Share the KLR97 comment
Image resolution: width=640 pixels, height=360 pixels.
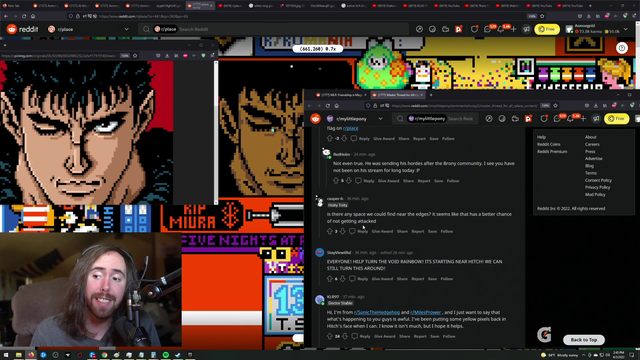[404, 336]
